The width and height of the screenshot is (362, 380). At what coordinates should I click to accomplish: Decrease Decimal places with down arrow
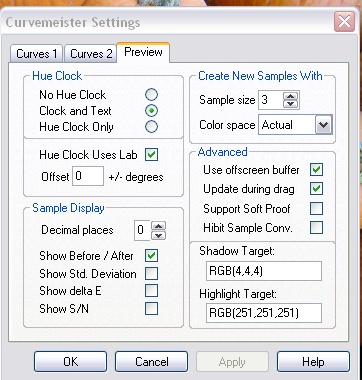159,235
